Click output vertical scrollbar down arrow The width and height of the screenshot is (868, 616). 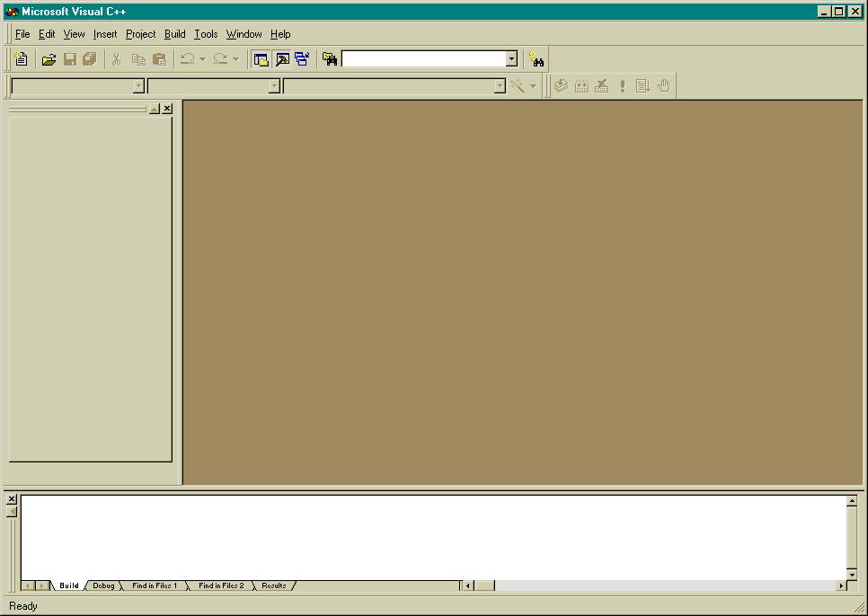point(852,575)
